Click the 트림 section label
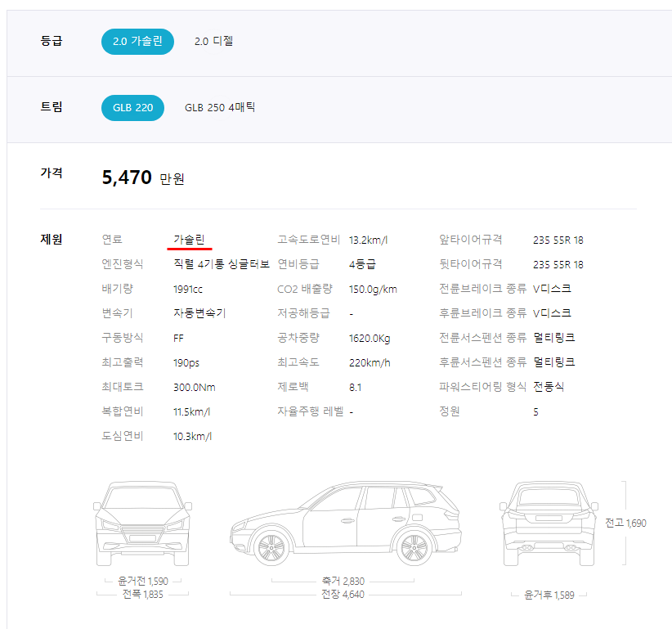Viewport: 672px width, 629px height. (52, 107)
